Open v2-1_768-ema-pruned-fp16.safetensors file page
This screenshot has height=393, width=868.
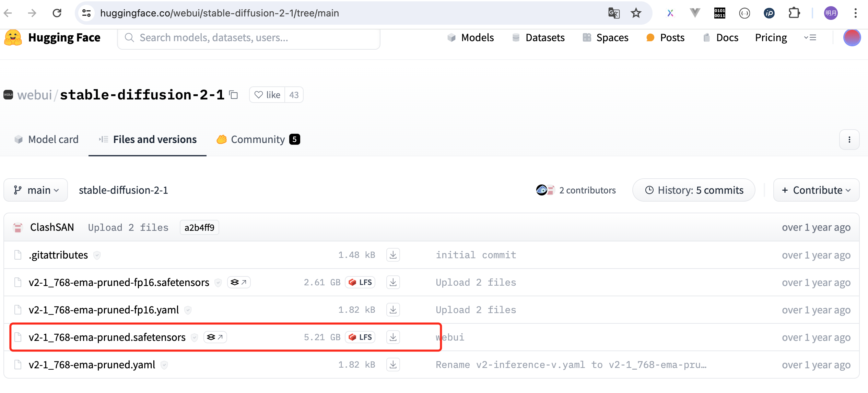click(x=119, y=282)
